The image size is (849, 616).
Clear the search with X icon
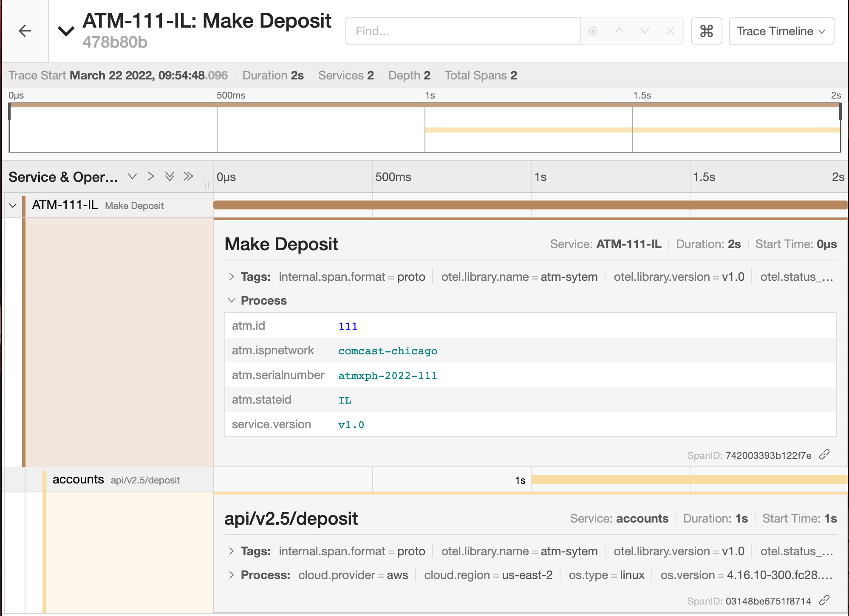tap(670, 31)
